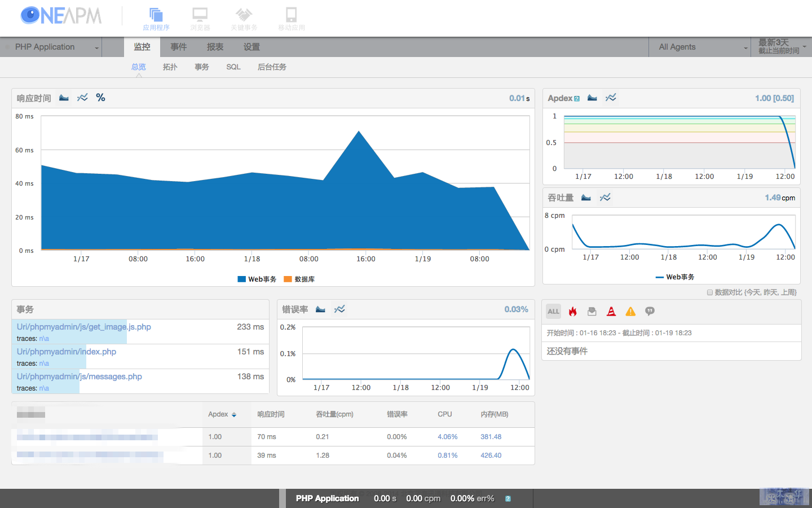Go to the 总览 overview subtab
The image size is (812, 508).
point(139,67)
